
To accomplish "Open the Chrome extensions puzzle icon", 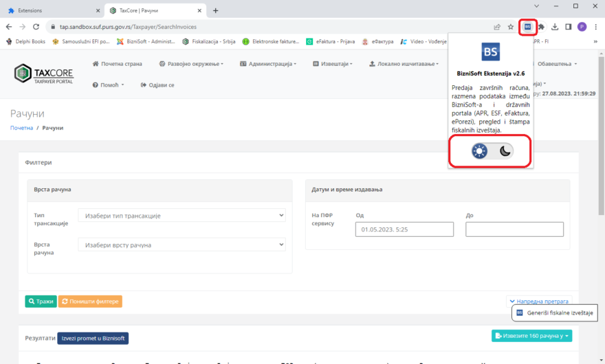I will [x=541, y=27].
